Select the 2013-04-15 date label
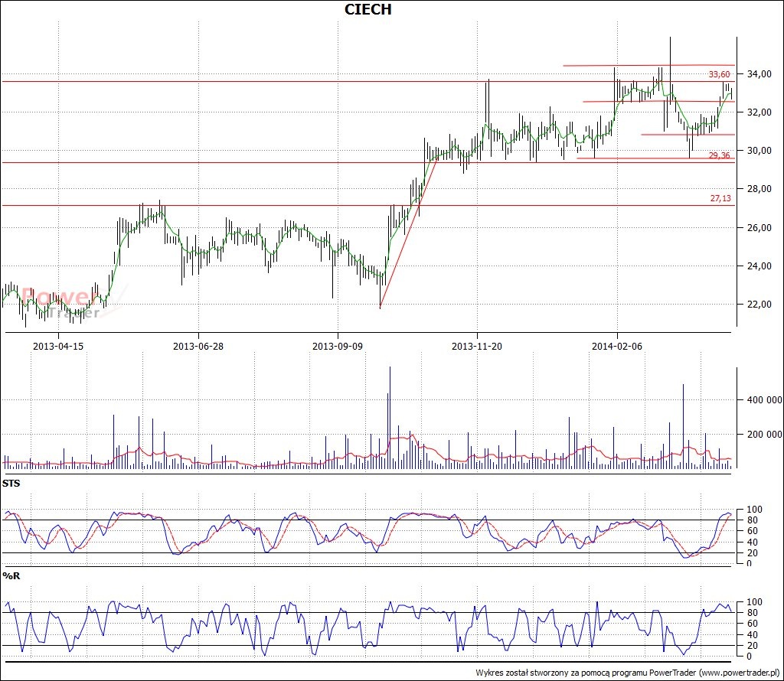This screenshot has width=784, height=681. pyautogui.click(x=58, y=347)
